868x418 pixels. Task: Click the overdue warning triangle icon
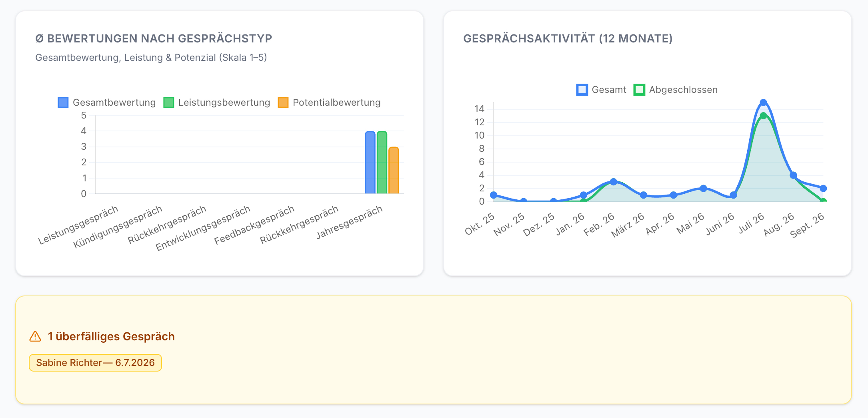(35, 336)
